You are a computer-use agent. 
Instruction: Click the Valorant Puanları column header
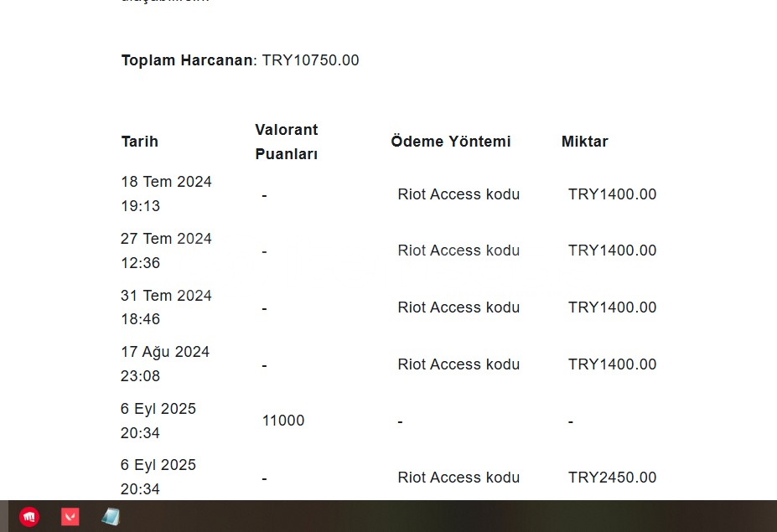[x=287, y=142]
